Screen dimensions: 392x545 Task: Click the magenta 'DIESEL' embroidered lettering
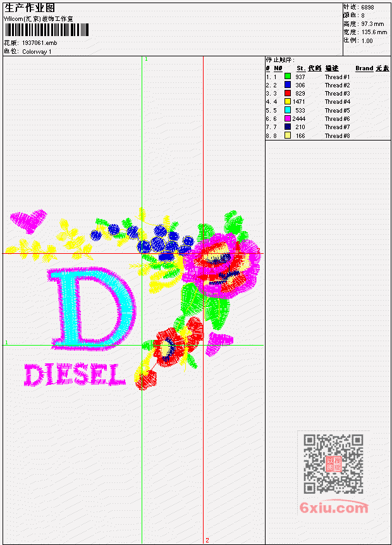[75, 375]
